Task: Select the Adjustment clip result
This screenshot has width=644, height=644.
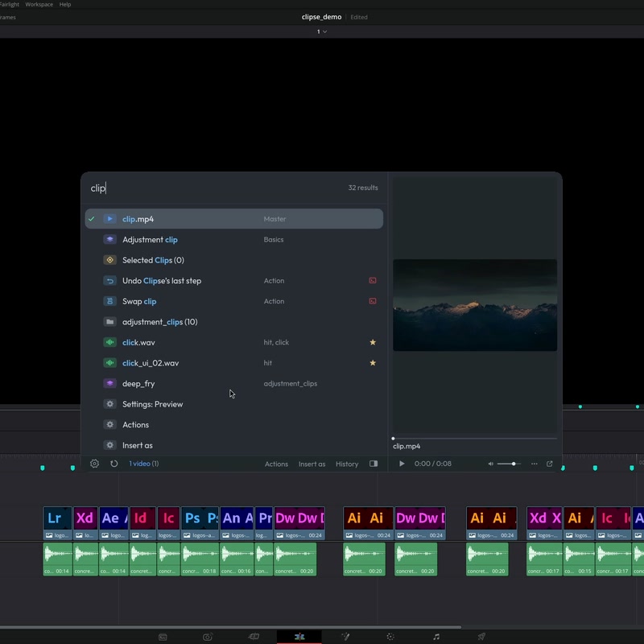Action: 233,239
